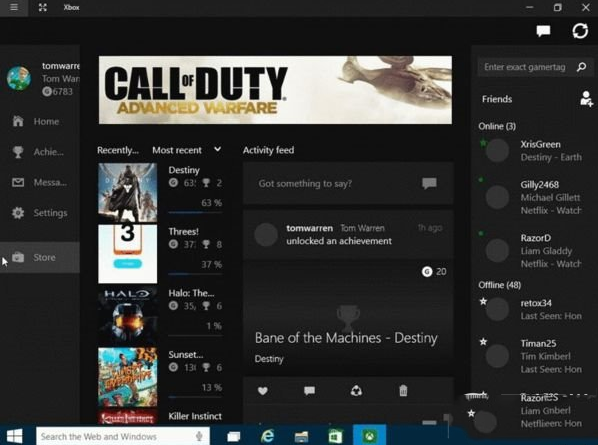Click the favorite star beside Timan25
This screenshot has height=445, width=598.
[x=483, y=341]
